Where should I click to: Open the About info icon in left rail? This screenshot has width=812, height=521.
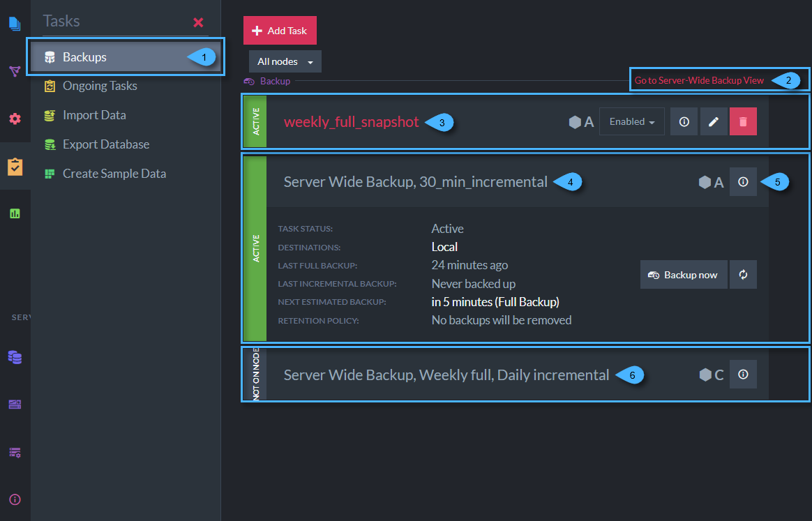click(x=15, y=499)
